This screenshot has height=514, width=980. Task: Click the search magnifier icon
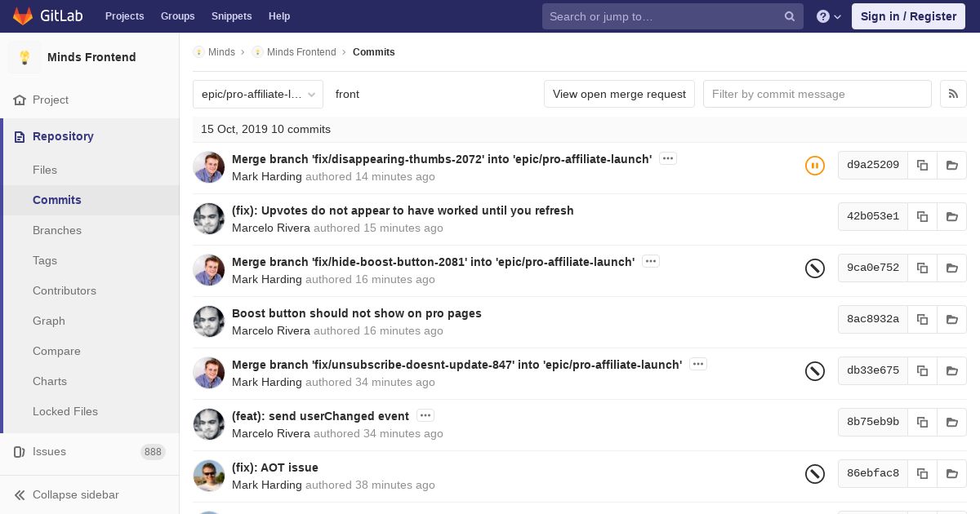pos(790,16)
